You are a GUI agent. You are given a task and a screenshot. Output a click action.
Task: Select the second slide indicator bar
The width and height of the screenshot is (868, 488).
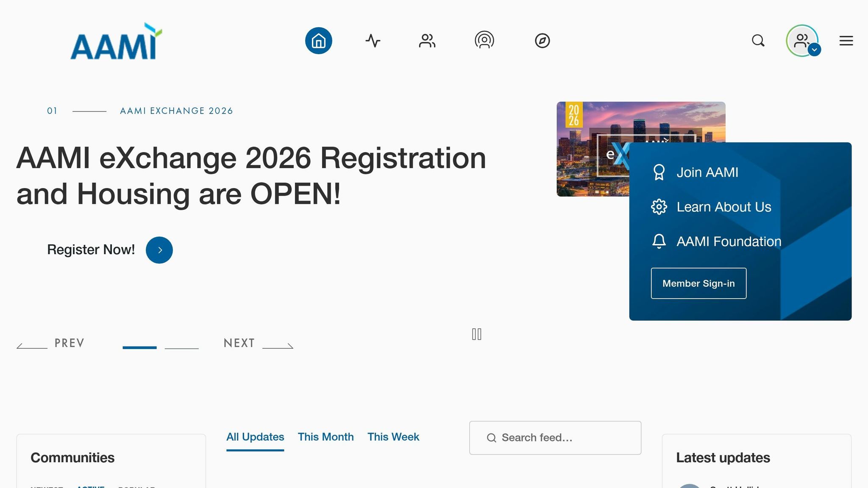[x=182, y=348]
